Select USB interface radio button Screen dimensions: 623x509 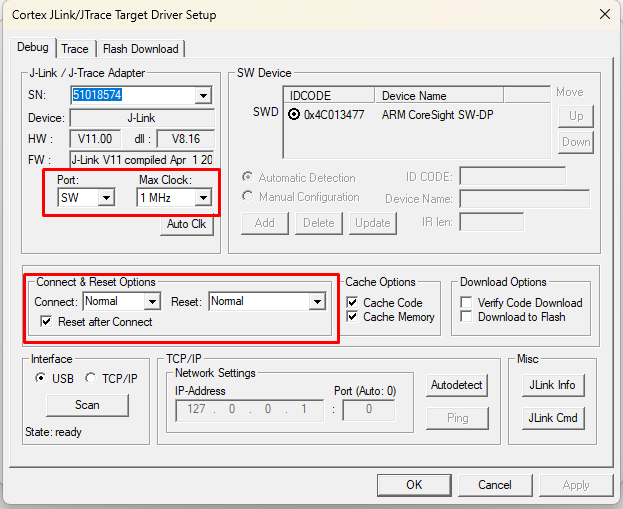pos(40,378)
